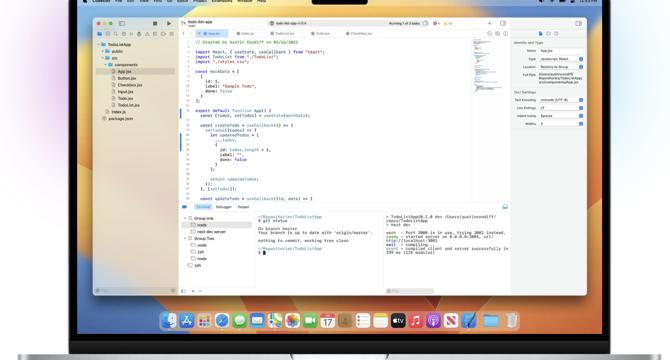Collapse Group one in terminal list
Viewport: 670px width, 360px height.
point(185,218)
